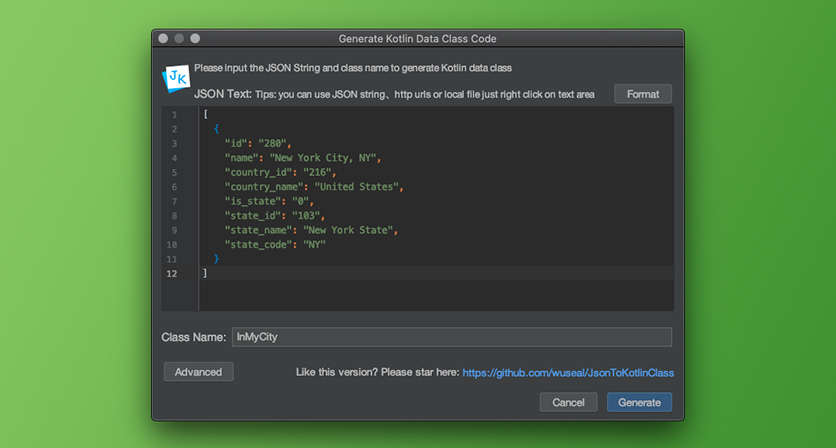
Task: Click the "New York City, NY" value
Action: click(323, 158)
